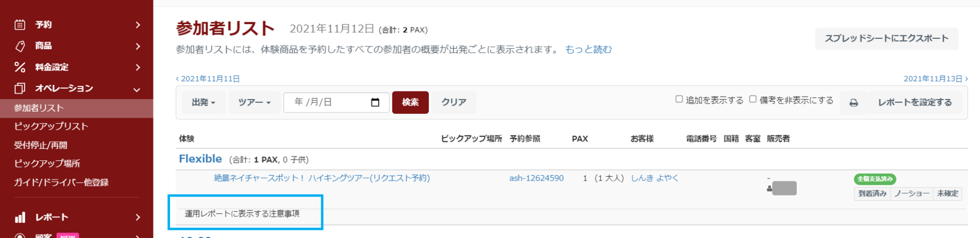
Task: Click the 年/月/日 date input field
Action: [x=327, y=102]
